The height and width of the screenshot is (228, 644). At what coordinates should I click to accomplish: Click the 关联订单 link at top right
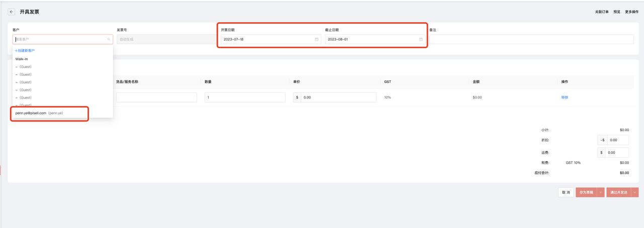(602, 12)
